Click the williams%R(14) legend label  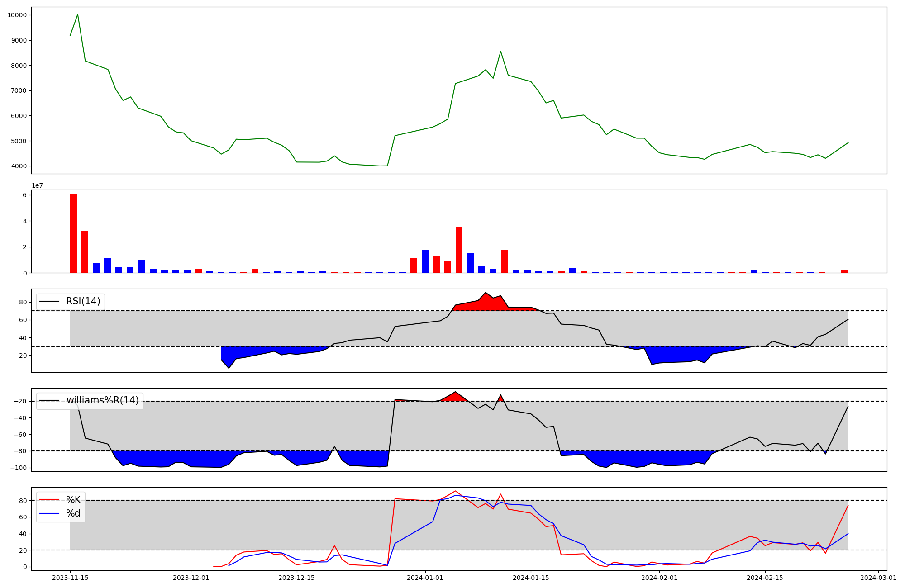102,400
